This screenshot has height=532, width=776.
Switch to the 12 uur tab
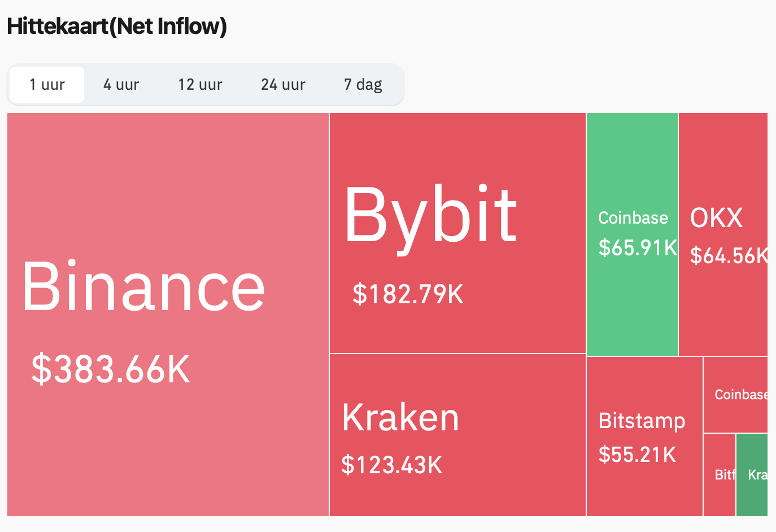[200, 85]
